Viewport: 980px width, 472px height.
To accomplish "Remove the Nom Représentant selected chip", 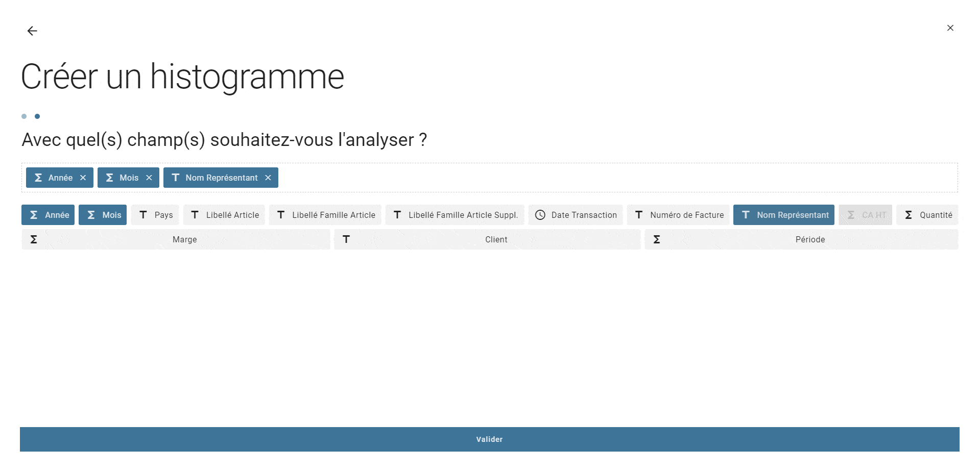I will point(268,178).
